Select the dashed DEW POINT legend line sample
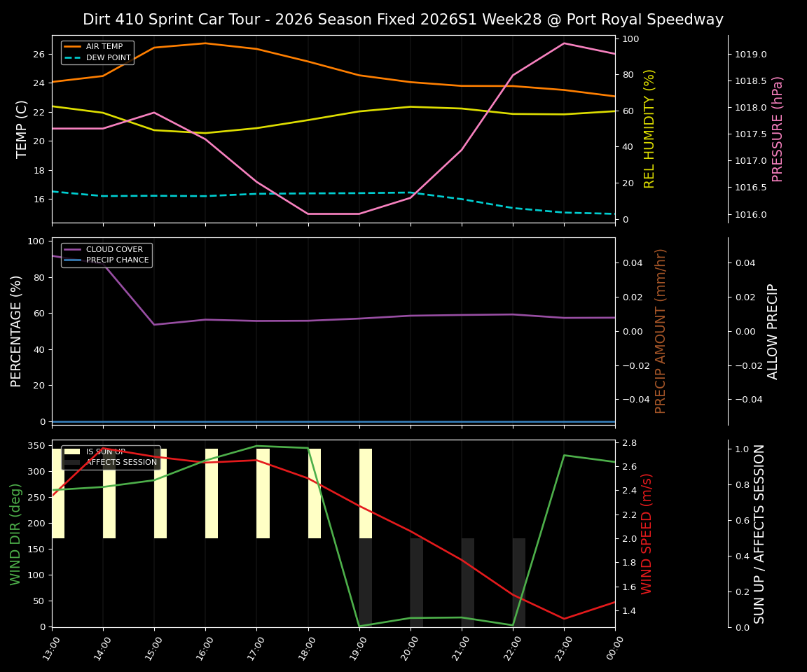The height and width of the screenshot is (672, 807). pyautogui.click(x=72, y=57)
